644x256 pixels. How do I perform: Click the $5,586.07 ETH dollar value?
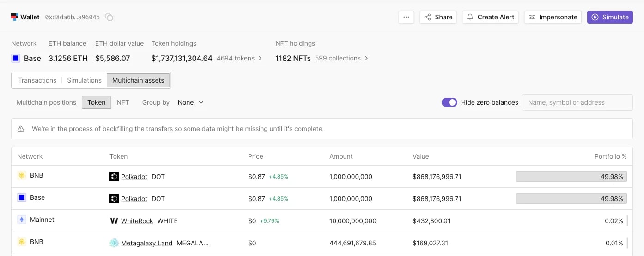tap(113, 59)
